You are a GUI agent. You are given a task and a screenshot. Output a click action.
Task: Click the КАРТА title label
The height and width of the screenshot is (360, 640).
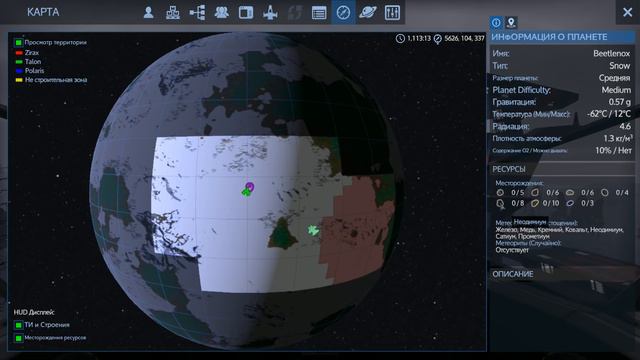tap(43, 12)
